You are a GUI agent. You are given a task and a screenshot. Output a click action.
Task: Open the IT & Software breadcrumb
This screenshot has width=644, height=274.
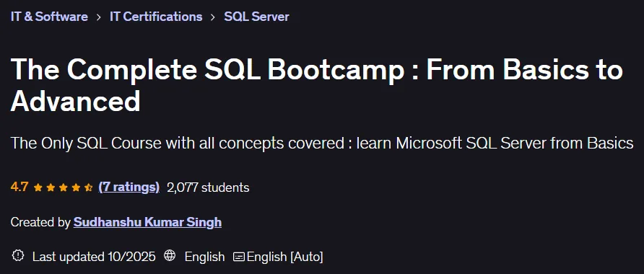point(49,17)
